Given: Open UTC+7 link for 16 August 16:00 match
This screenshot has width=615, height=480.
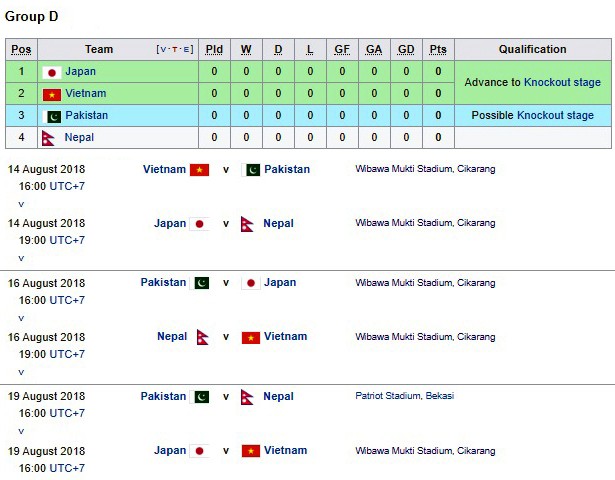Looking at the screenshot, I should (67, 300).
